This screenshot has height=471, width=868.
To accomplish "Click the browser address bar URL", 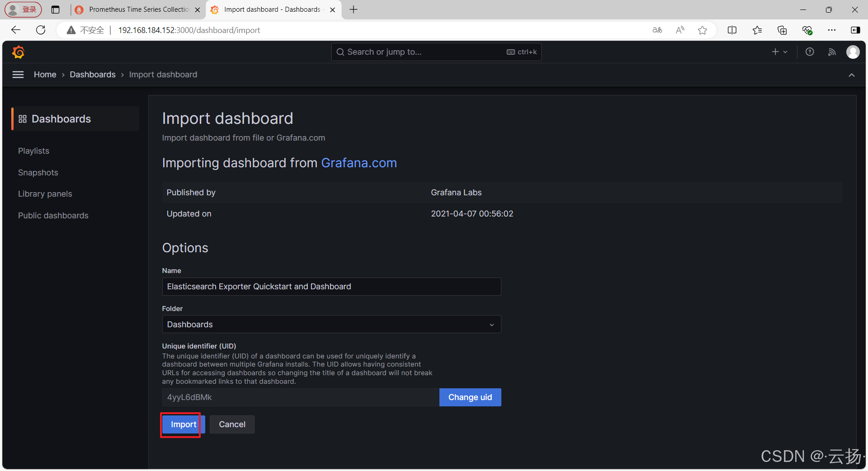I will [x=189, y=30].
